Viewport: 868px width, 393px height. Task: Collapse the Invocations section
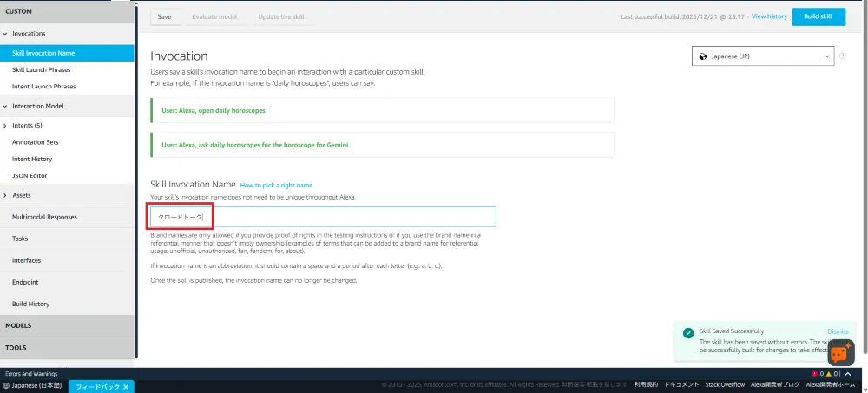point(6,34)
